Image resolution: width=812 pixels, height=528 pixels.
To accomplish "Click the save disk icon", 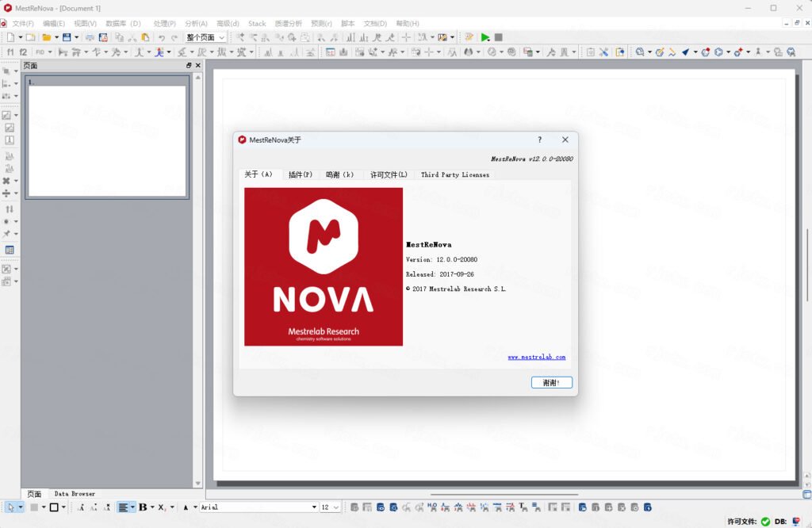I will click(67, 37).
